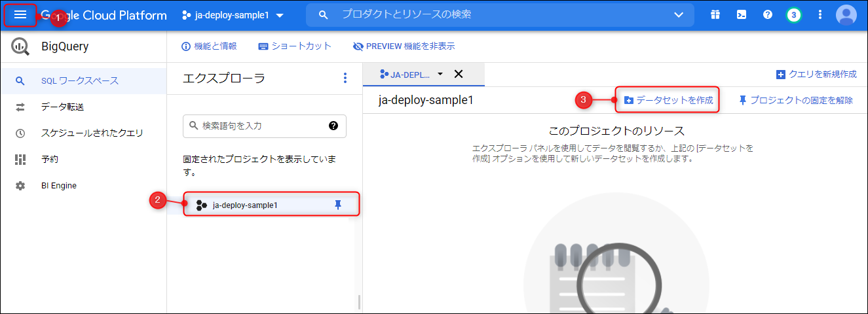
Task: Activate Cloud Shell terminal icon
Action: pyautogui.click(x=742, y=15)
